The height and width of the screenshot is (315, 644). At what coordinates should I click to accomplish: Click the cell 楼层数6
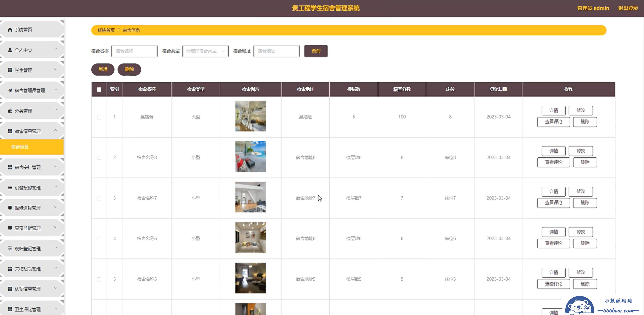coord(353,239)
